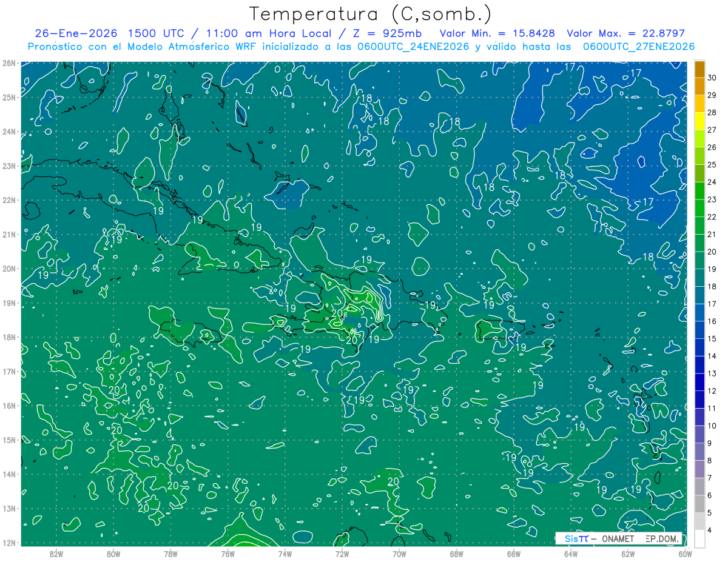Click the "19N" latitude axis label
The height and width of the screenshot is (562, 728).
pyautogui.click(x=8, y=303)
